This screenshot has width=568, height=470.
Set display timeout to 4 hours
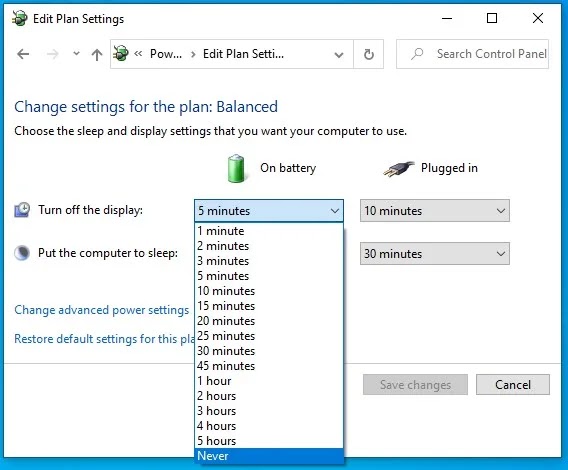pyautogui.click(x=269, y=426)
